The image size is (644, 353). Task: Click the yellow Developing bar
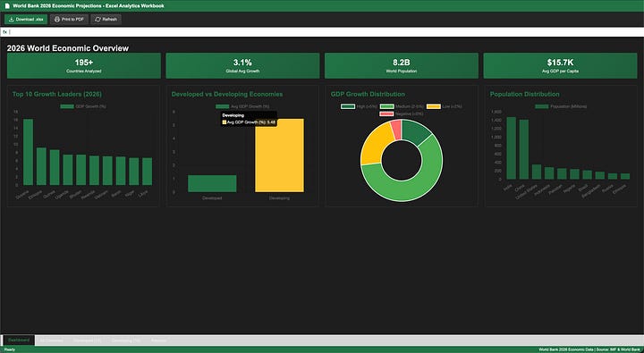(279, 155)
